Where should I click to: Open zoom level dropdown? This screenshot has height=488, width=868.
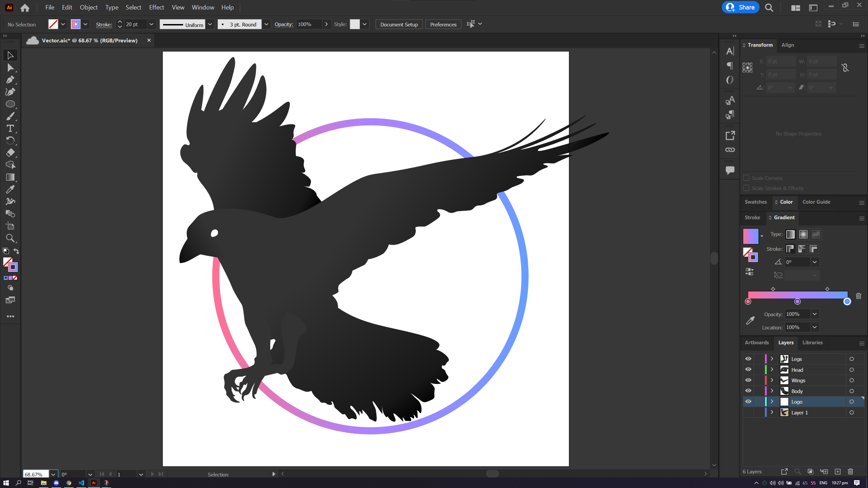53,474
